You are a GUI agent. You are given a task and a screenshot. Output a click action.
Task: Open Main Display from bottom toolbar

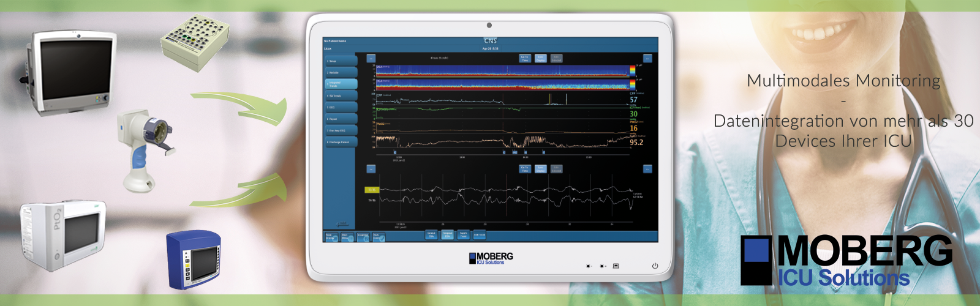331,236
